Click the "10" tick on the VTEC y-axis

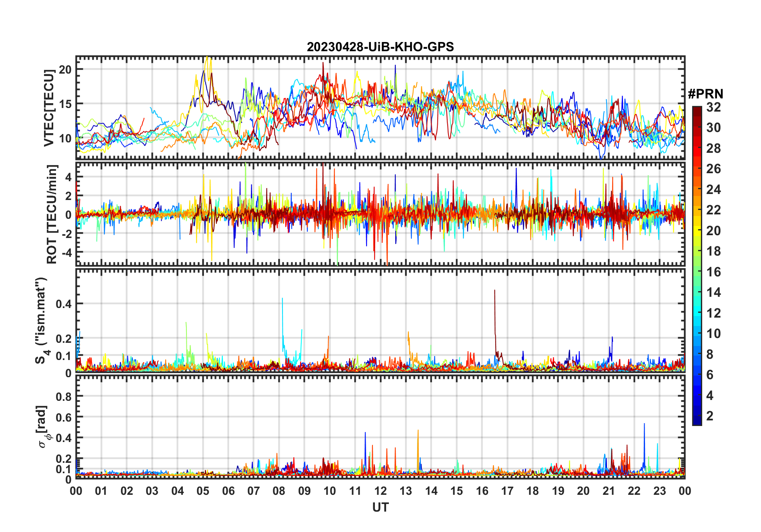coord(65,139)
